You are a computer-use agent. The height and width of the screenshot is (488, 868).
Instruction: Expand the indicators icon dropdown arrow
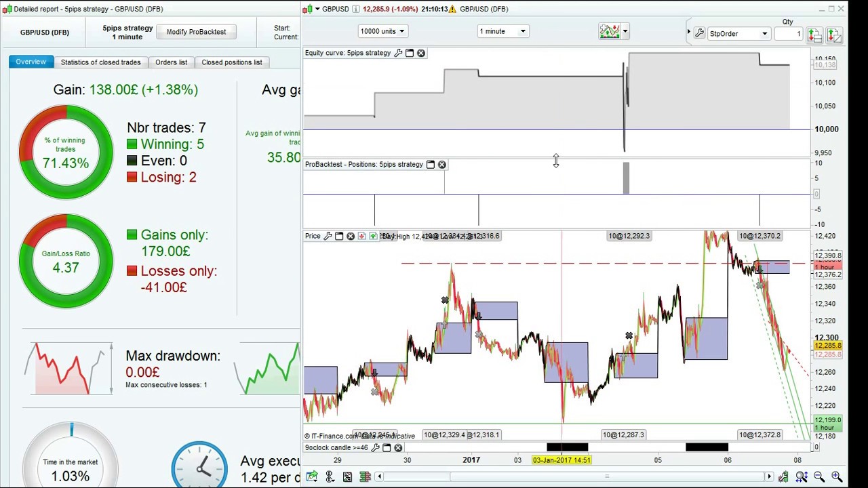(625, 31)
